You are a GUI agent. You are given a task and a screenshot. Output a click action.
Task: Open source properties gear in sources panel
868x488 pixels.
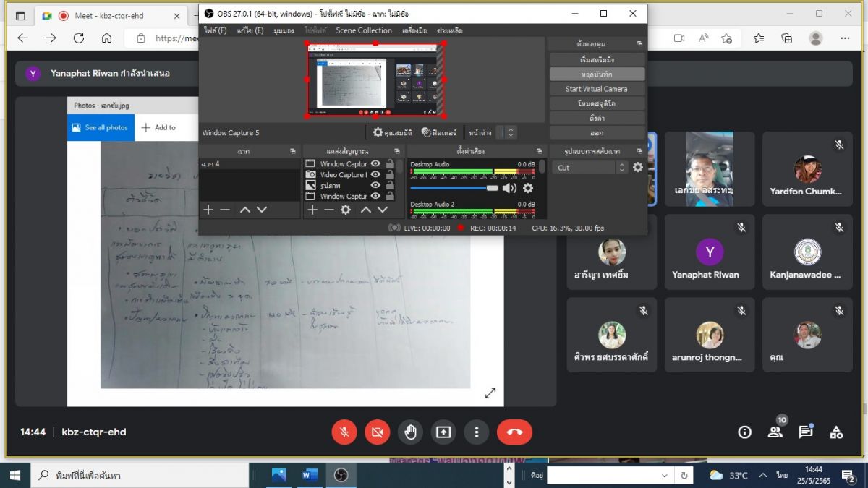click(346, 210)
